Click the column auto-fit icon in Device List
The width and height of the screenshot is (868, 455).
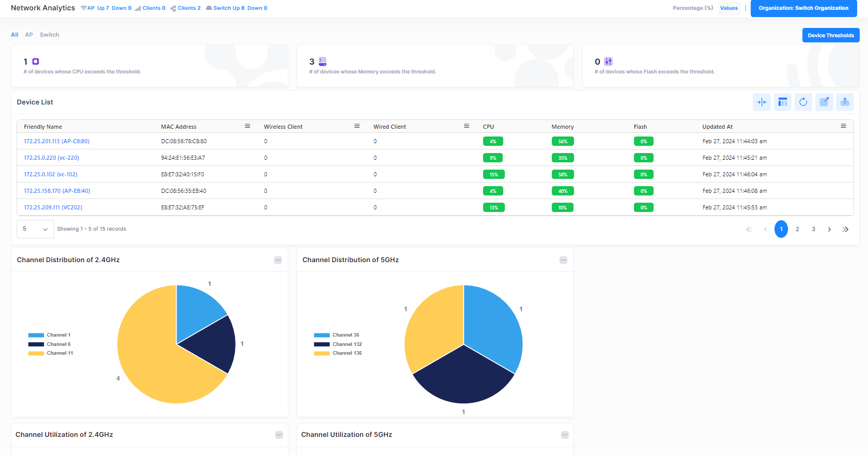click(762, 102)
